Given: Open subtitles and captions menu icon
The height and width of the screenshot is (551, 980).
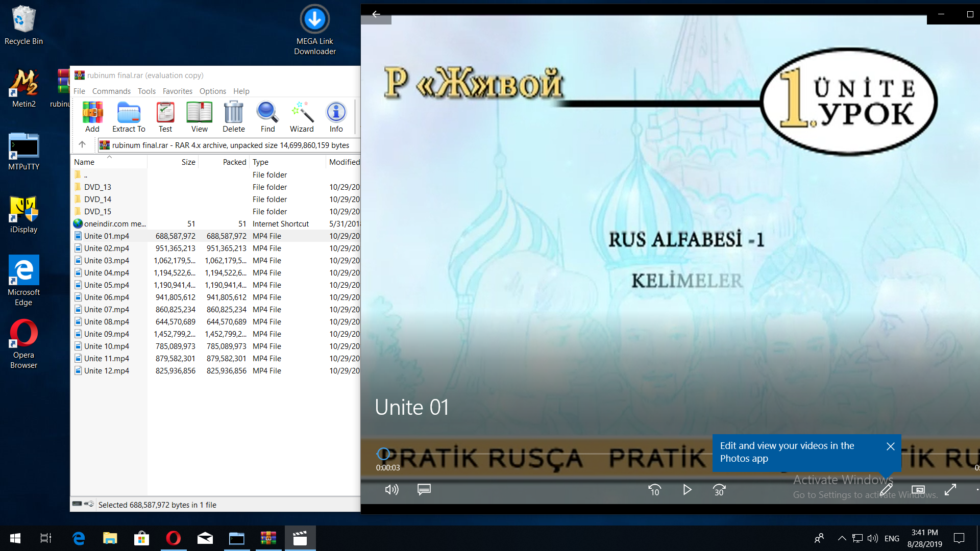Looking at the screenshot, I should tap(424, 490).
